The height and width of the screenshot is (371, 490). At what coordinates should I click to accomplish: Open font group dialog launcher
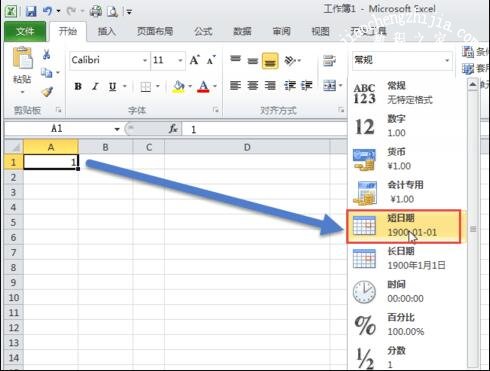(x=216, y=109)
